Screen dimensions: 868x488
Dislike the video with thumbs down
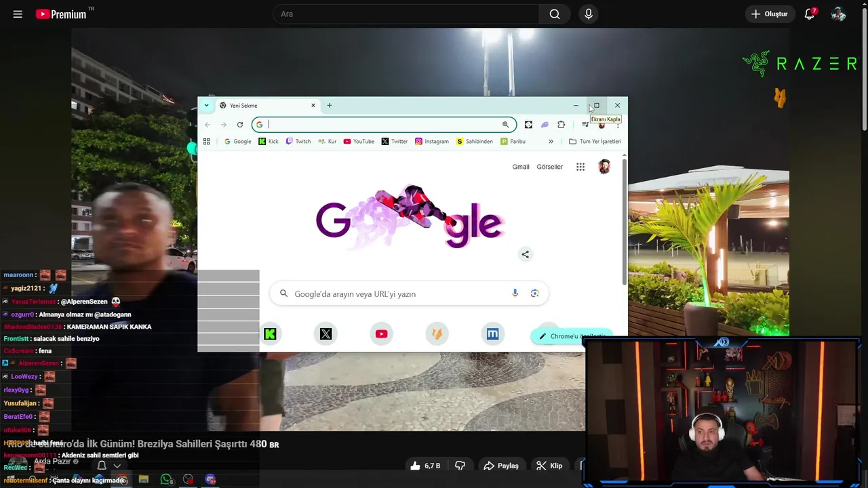460,466
